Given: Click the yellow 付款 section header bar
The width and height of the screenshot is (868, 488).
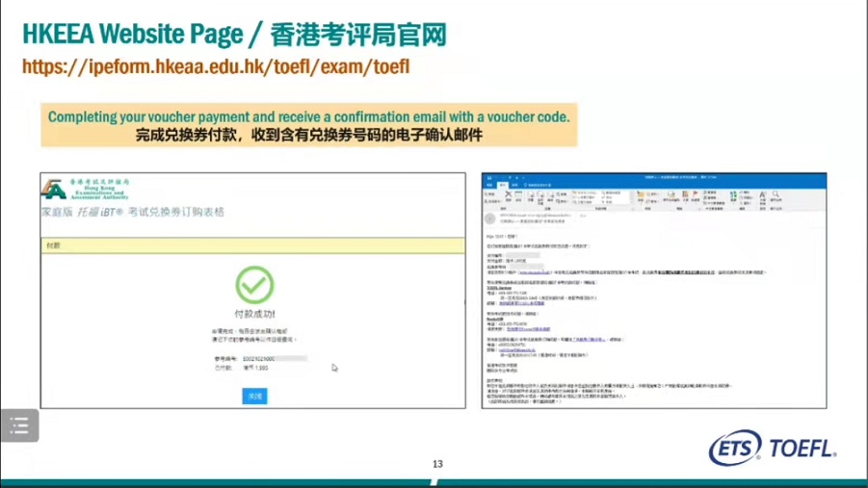Looking at the screenshot, I should point(252,245).
